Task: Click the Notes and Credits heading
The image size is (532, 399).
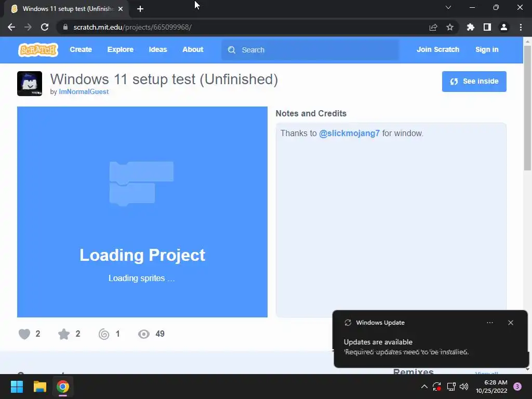Action: click(311, 113)
